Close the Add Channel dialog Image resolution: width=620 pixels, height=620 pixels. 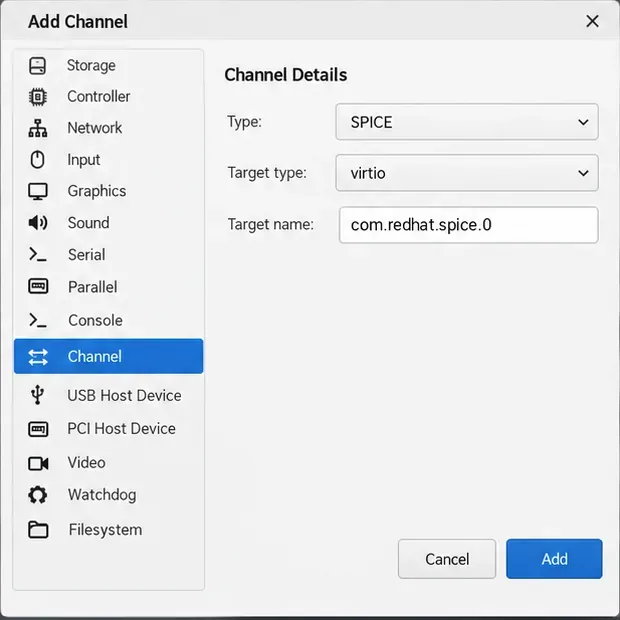(592, 21)
